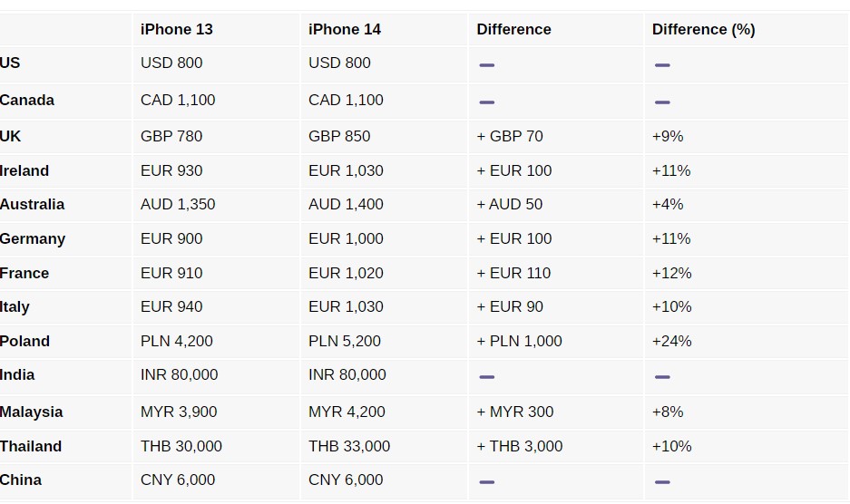Click the + THB 3,000 difference cell
Image resolution: width=850 pixels, height=504 pixels.
519,446
